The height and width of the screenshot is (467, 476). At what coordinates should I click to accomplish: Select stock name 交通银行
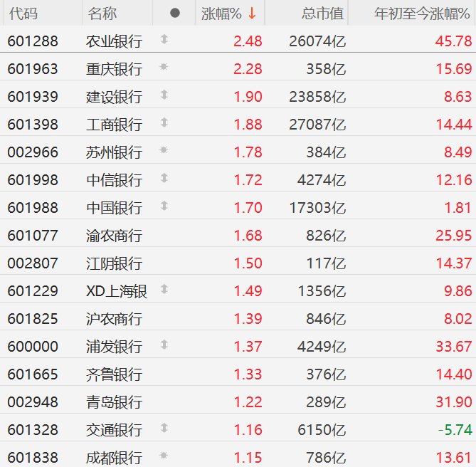pyautogui.click(x=114, y=430)
